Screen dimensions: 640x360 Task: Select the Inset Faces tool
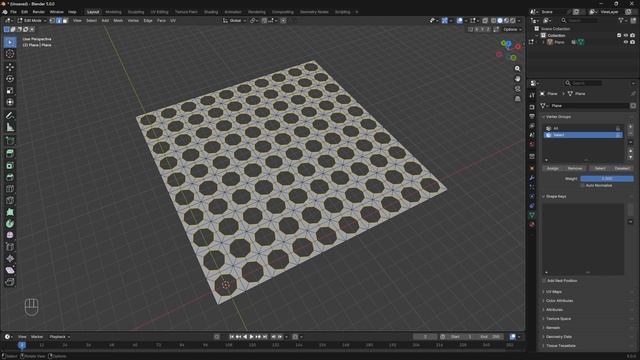(x=10, y=165)
